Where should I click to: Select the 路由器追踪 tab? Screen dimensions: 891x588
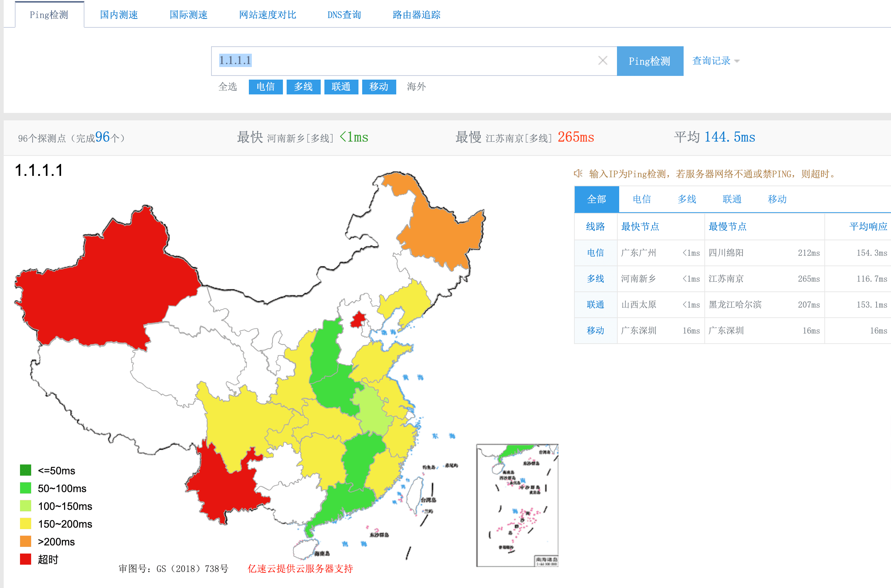(x=417, y=14)
